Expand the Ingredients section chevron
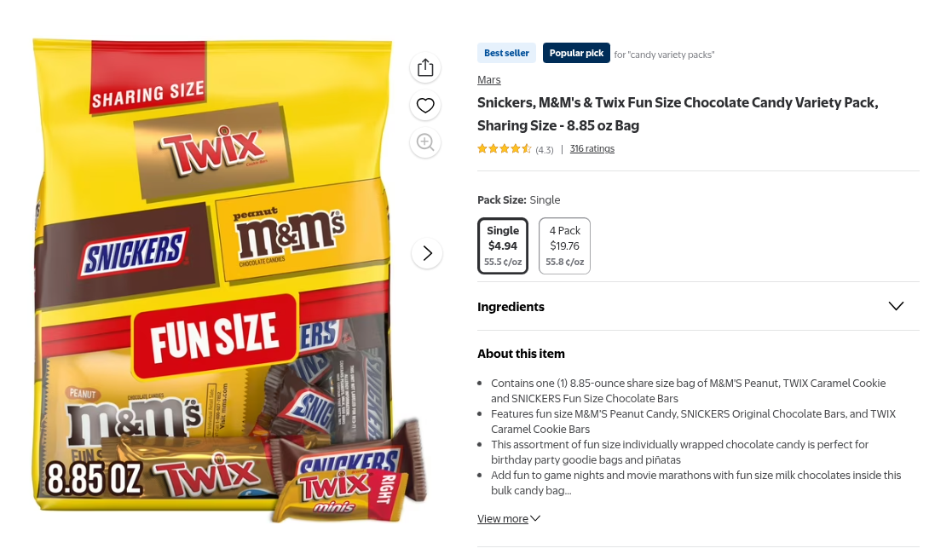The width and height of the screenshot is (935, 560). [x=896, y=306]
